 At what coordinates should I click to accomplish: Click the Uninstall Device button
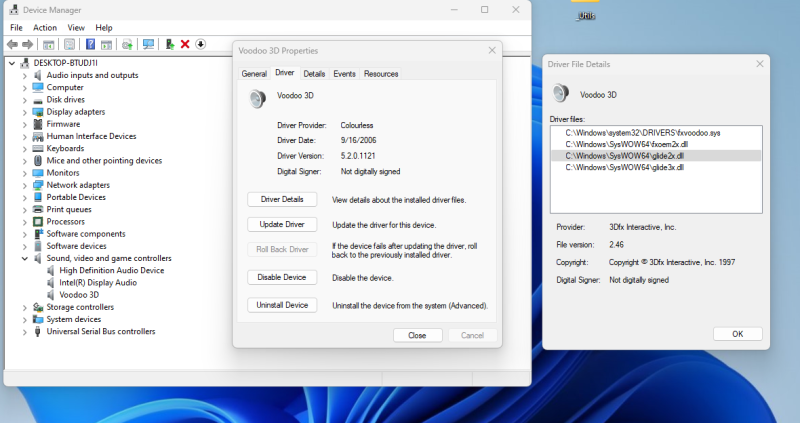point(282,305)
